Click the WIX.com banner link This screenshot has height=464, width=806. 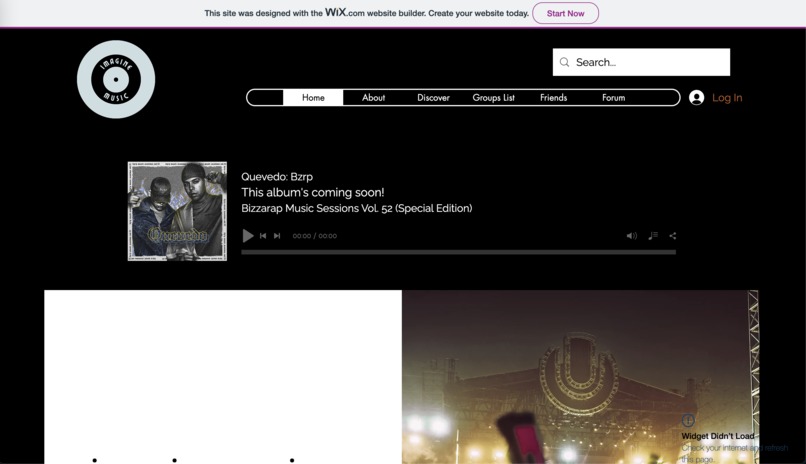345,12
